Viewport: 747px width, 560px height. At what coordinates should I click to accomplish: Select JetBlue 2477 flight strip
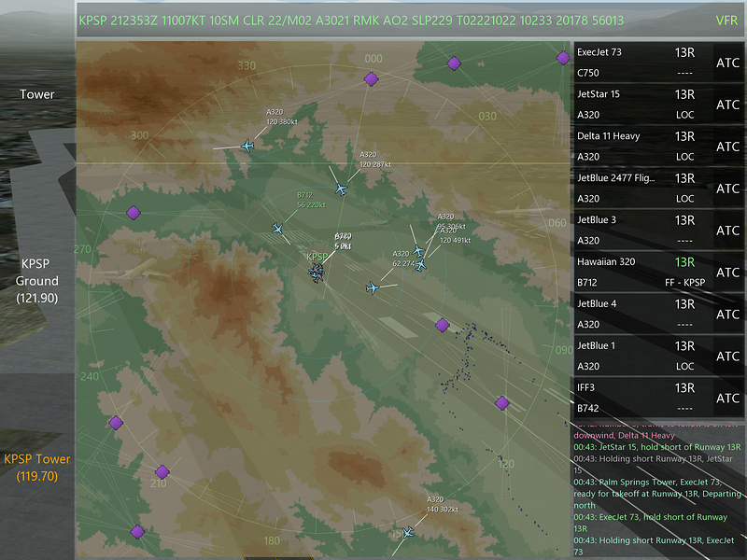643,189
